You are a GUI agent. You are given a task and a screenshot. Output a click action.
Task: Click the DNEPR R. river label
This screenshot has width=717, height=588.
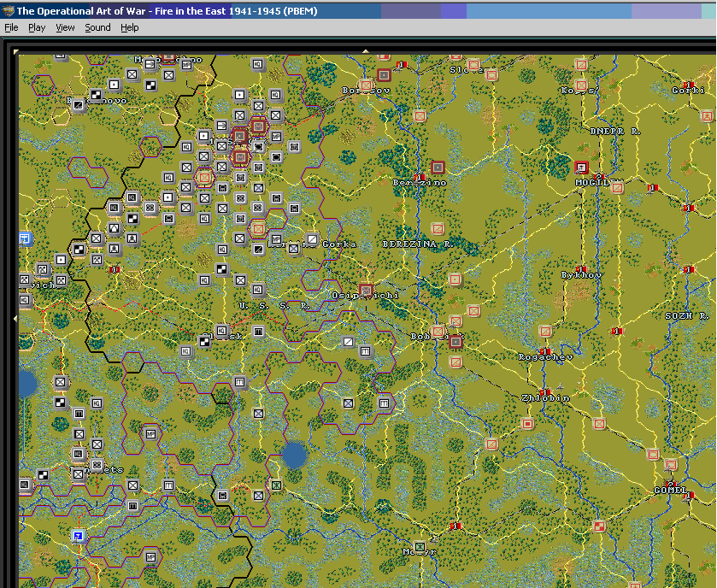coord(615,132)
